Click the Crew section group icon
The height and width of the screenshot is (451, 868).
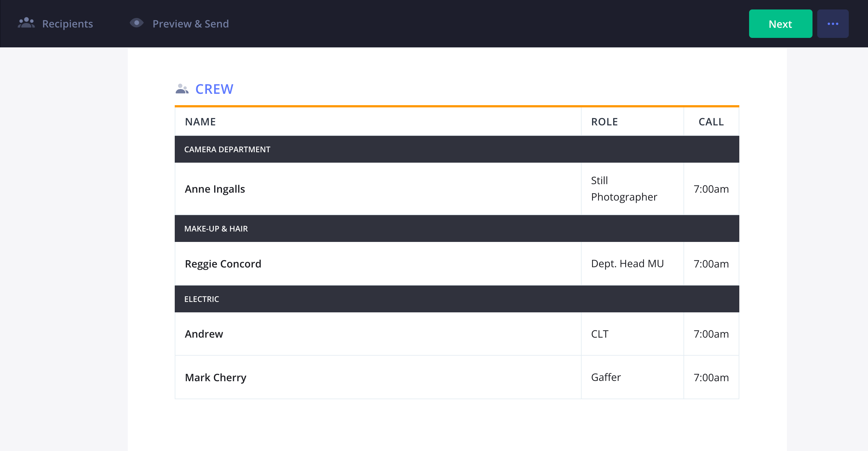[x=182, y=89]
